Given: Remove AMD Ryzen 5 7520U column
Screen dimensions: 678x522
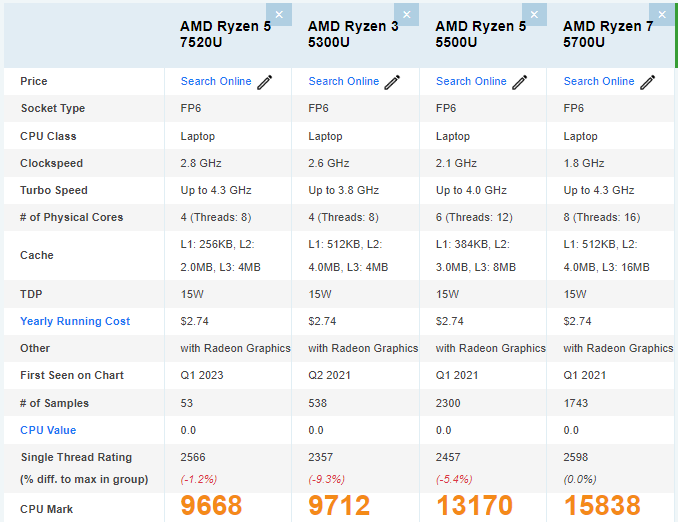Looking at the screenshot, I should click(279, 15).
